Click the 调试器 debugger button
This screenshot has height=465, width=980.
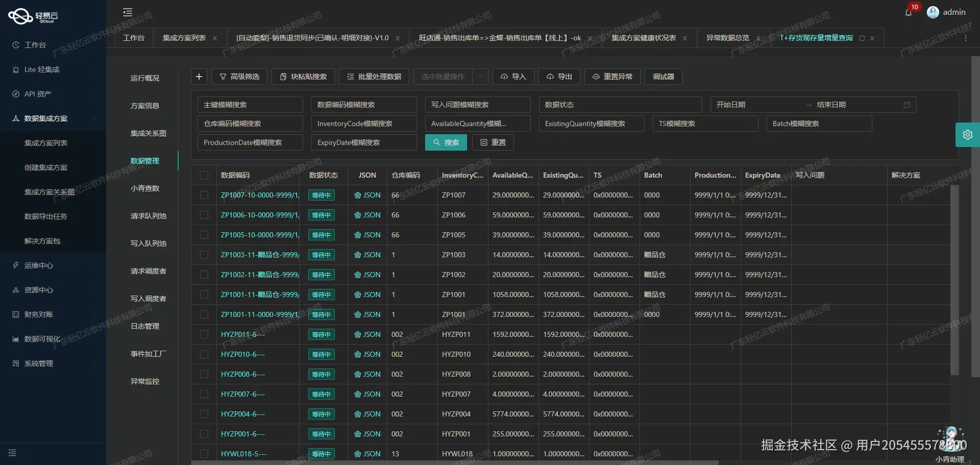664,77
